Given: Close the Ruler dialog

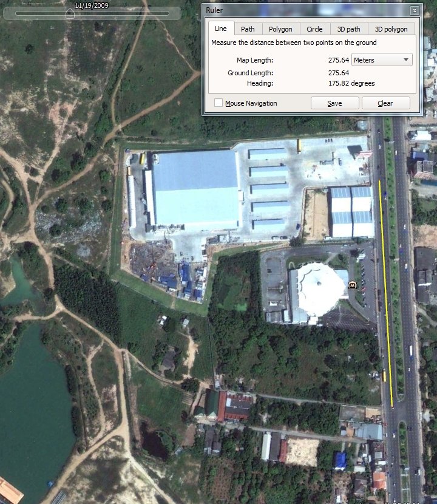Looking at the screenshot, I should (x=414, y=10).
